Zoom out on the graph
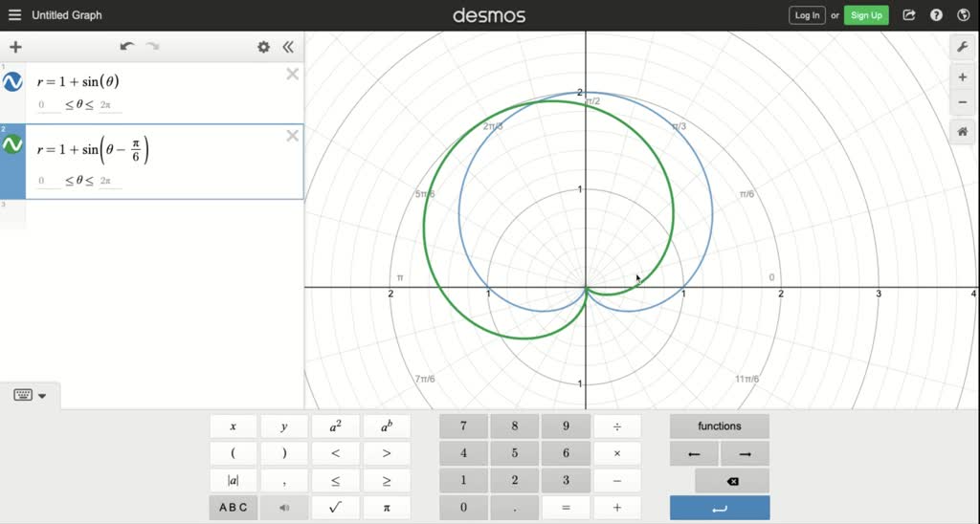 tap(962, 102)
